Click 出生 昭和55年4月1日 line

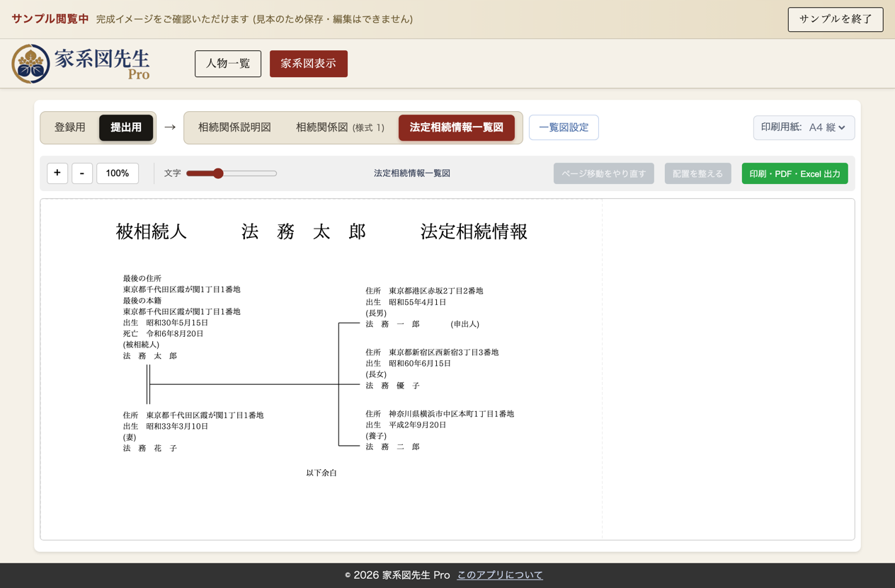pos(406,302)
